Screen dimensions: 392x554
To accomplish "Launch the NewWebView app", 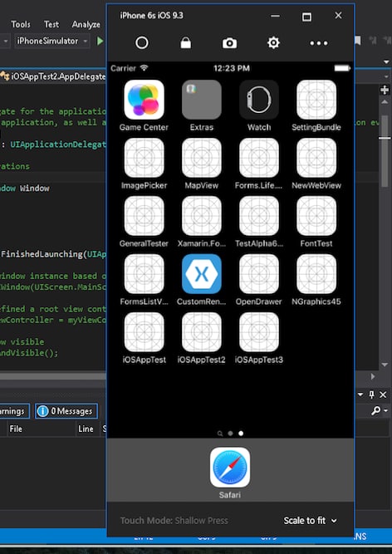I will point(316,158).
